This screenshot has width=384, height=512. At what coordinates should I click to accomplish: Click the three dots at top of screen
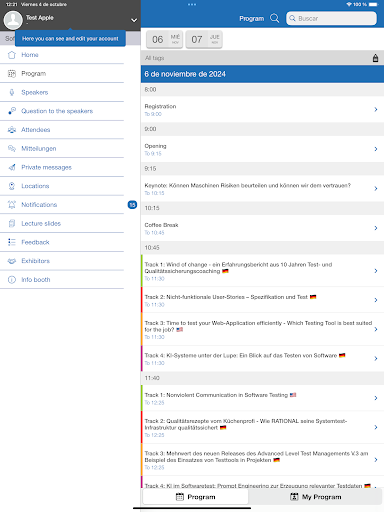click(x=192, y=4)
